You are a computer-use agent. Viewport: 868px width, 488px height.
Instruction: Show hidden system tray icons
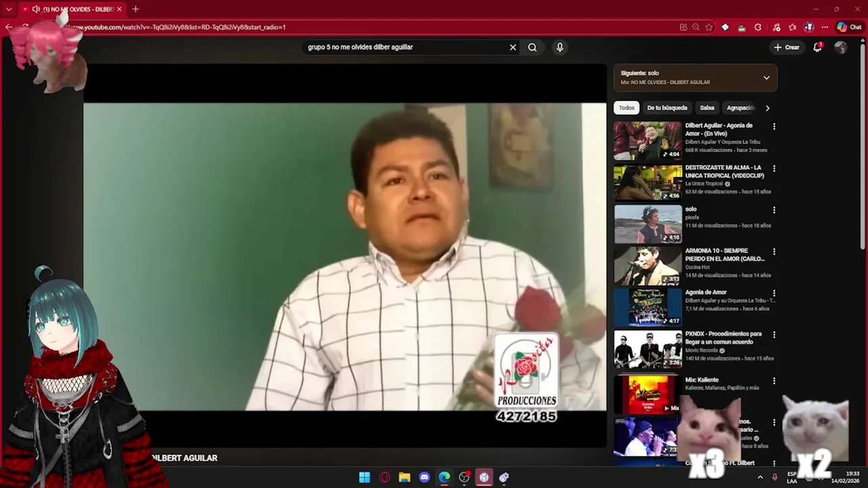760,477
